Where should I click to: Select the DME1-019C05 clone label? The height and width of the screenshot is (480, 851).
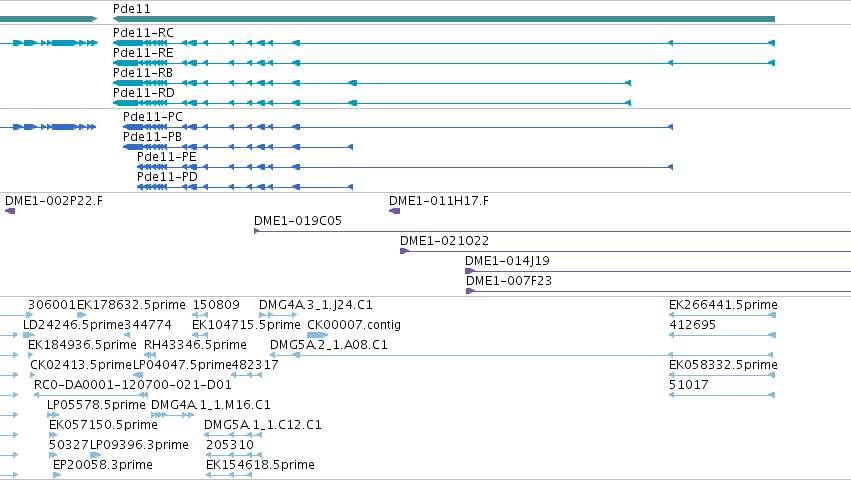298,221
